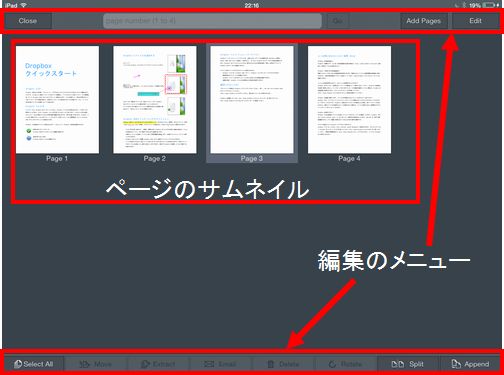Select the Page 2 thumbnail
The width and height of the screenshot is (504, 375).
coord(155,100)
